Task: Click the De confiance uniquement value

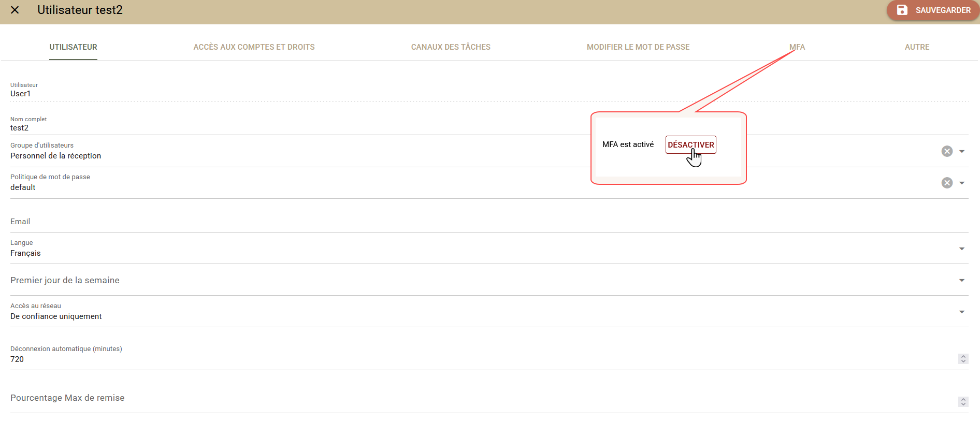Action: tap(56, 316)
